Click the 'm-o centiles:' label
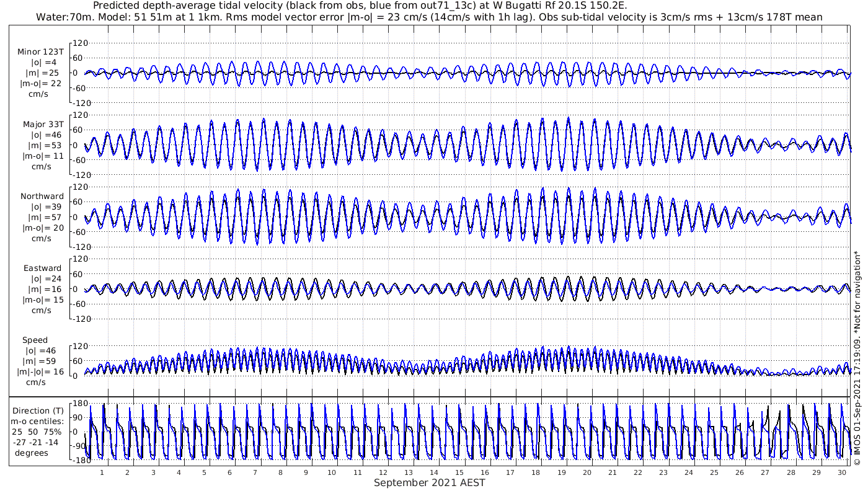The height and width of the screenshot is (496, 868). 38,422
